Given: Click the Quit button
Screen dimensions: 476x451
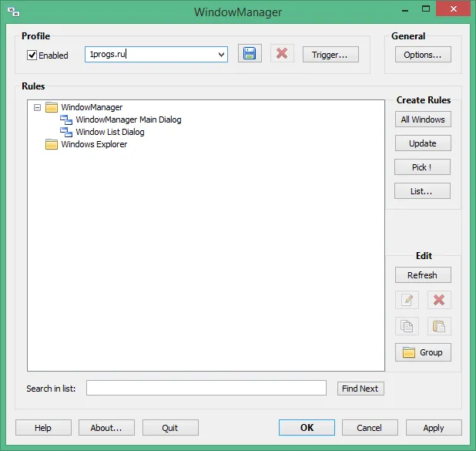Looking at the screenshot, I should (x=170, y=428).
